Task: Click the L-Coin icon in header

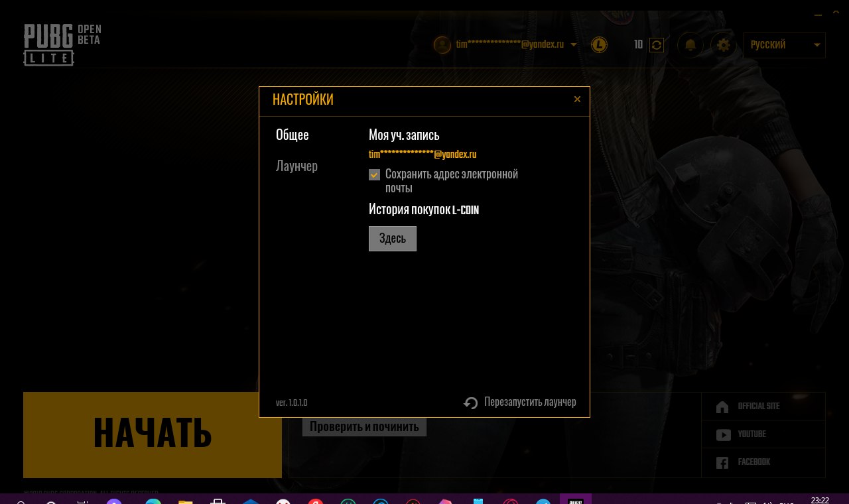Action: pos(599,44)
